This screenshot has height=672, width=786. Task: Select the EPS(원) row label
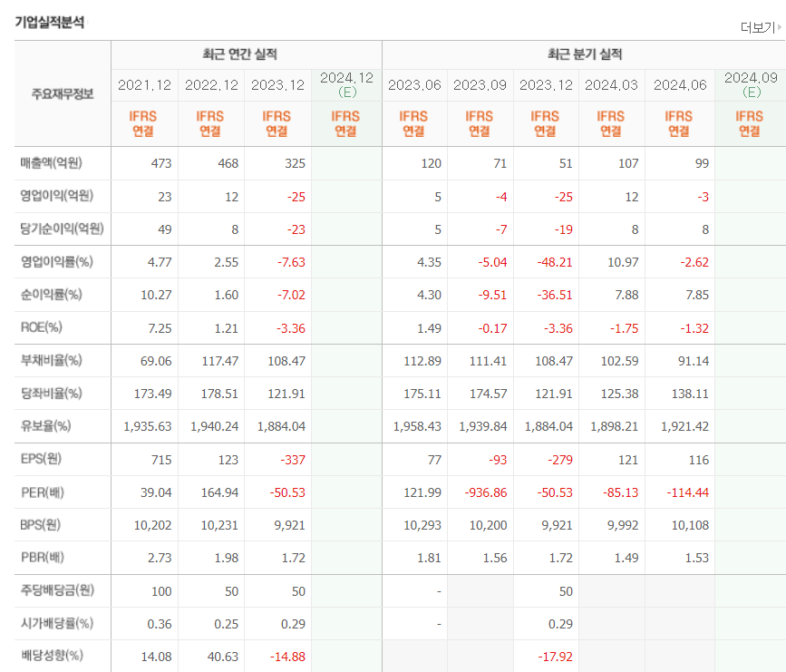41,459
